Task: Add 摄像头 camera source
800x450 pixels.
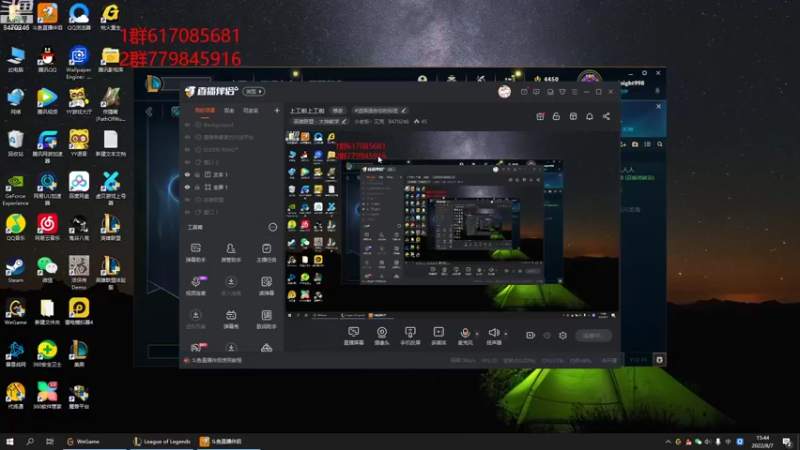Action: (382, 336)
